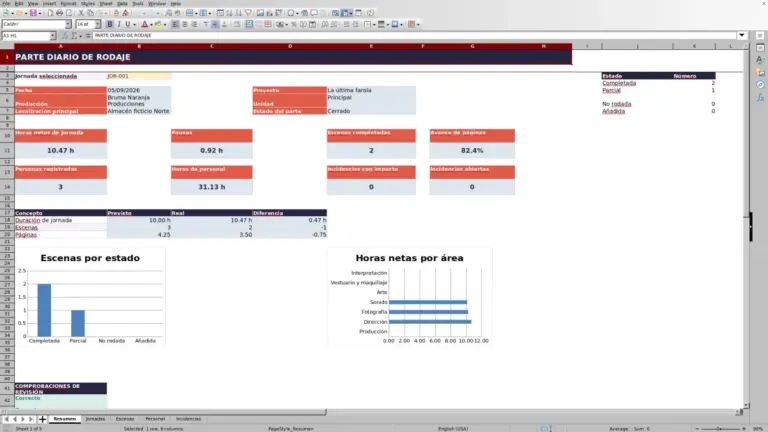Click the add new sheet plus icon
This screenshot has height=432, width=768.
(42, 419)
